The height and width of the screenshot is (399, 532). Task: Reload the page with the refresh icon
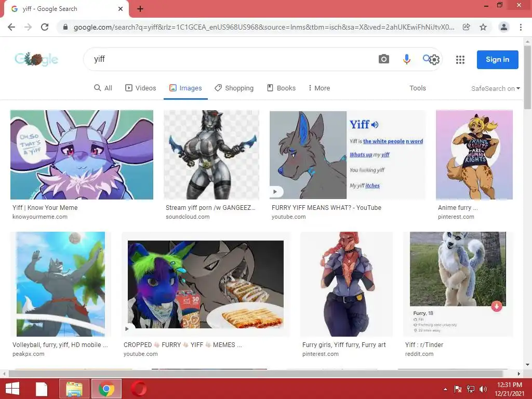(45, 27)
